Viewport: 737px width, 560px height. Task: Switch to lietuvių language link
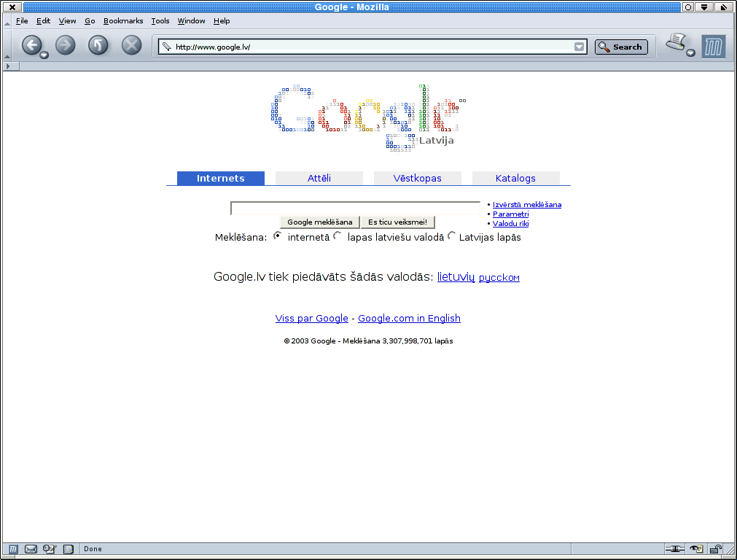tap(456, 277)
